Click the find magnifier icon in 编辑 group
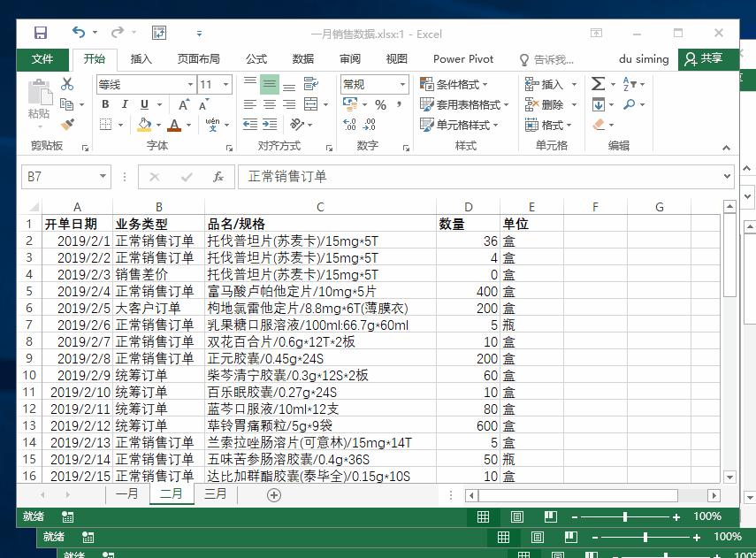 (x=628, y=103)
